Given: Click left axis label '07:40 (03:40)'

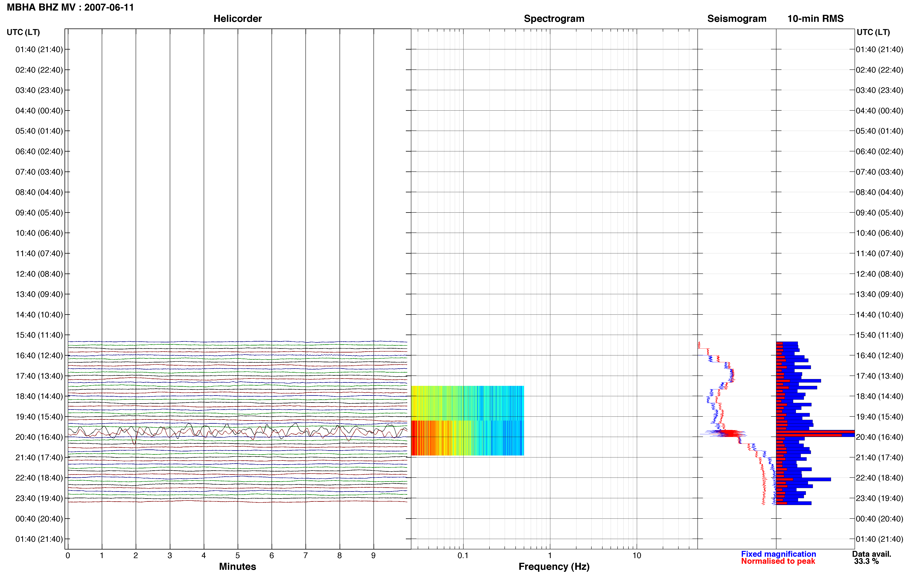Looking at the screenshot, I should click(39, 172).
